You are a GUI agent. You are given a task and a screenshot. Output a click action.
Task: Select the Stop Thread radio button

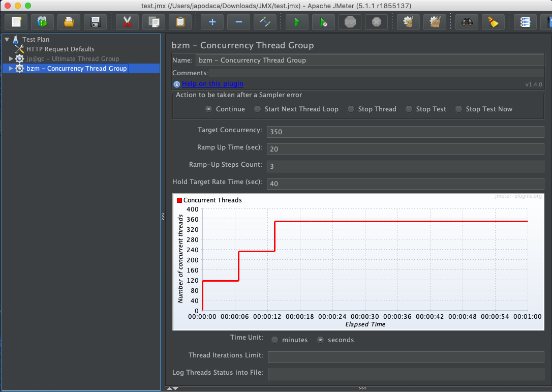pos(351,109)
